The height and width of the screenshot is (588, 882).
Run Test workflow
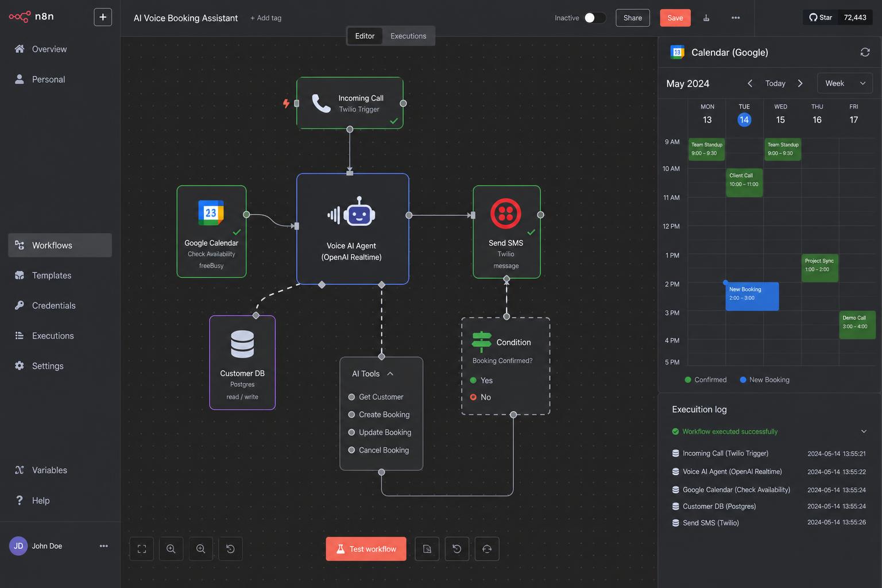pyautogui.click(x=366, y=549)
